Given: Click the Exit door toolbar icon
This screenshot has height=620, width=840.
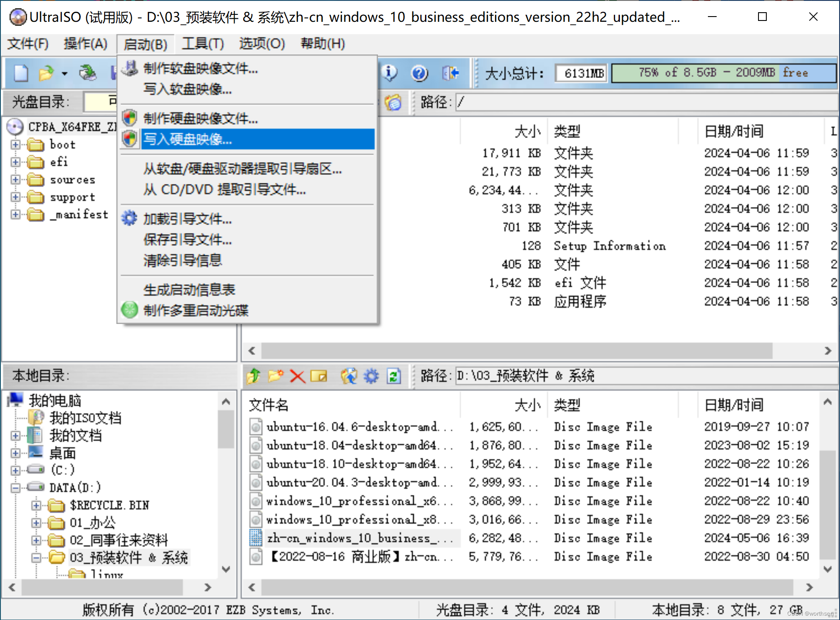Looking at the screenshot, I should (x=450, y=73).
